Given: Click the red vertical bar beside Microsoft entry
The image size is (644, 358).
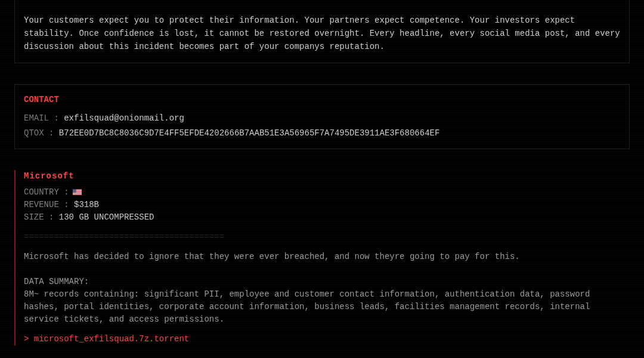Looking at the screenshot, I should (15, 258).
